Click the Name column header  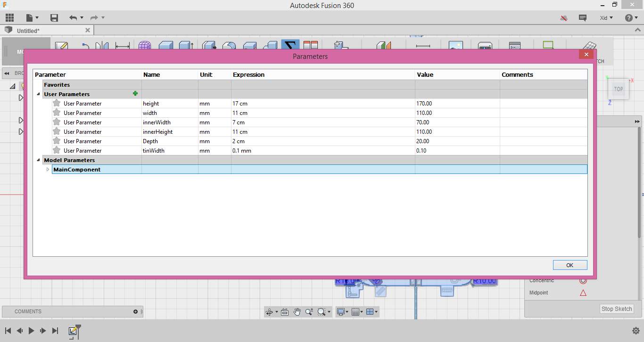[x=170, y=74]
